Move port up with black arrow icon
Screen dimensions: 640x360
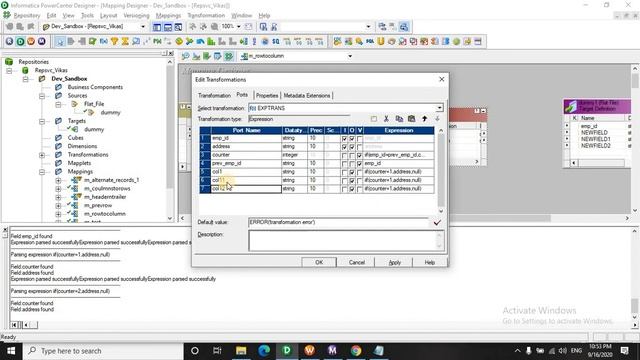point(424,119)
